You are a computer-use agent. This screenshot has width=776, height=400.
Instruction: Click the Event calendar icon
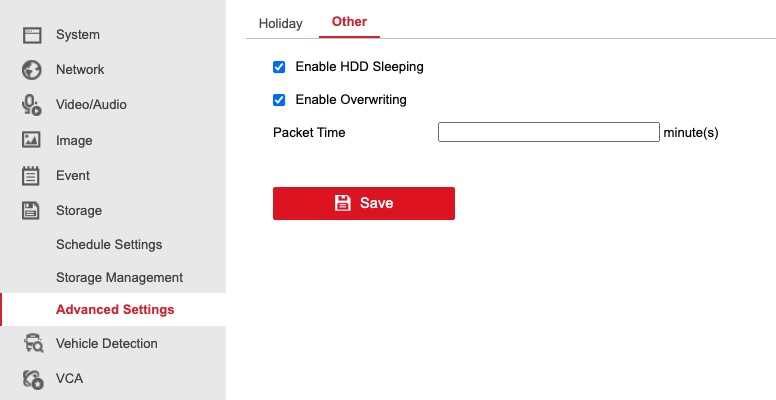click(32, 176)
